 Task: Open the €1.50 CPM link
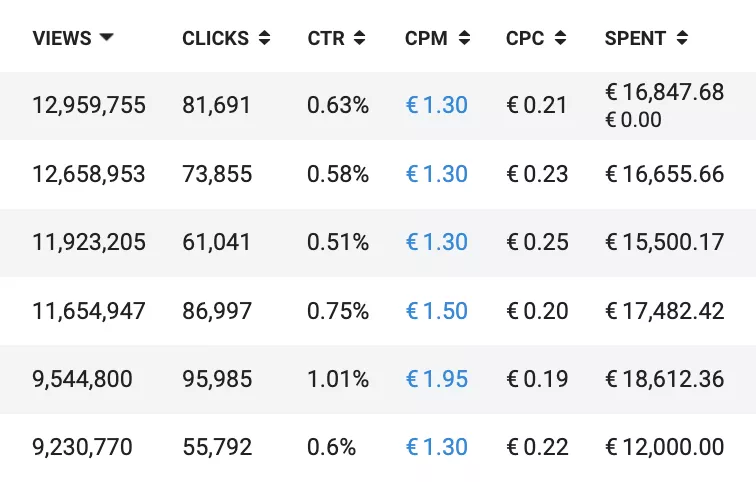(x=437, y=311)
